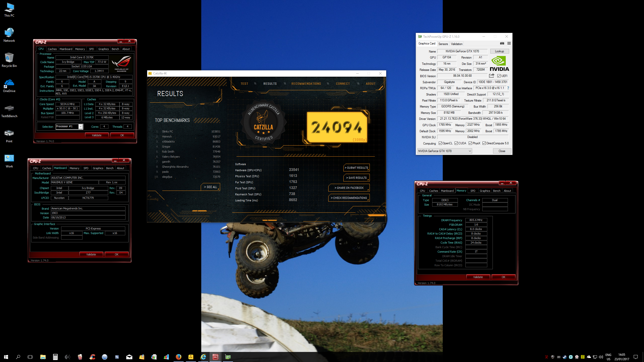Click the GPU-Z screenshot camera icon
Viewport: 644px width, 362px height.
point(502,43)
